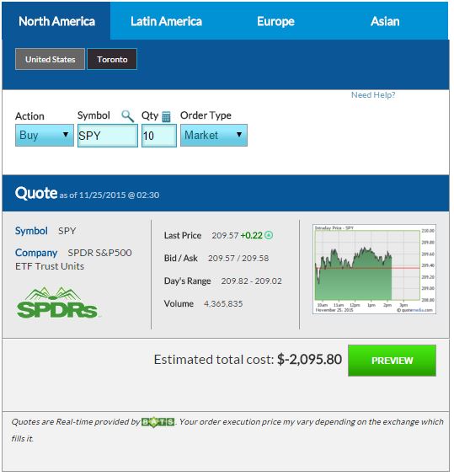Open the quantity calculator icon

tap(166, 116)
